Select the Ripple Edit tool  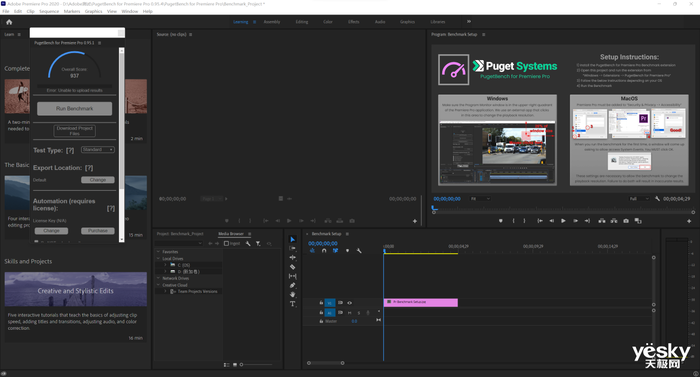tap(292, 258)
